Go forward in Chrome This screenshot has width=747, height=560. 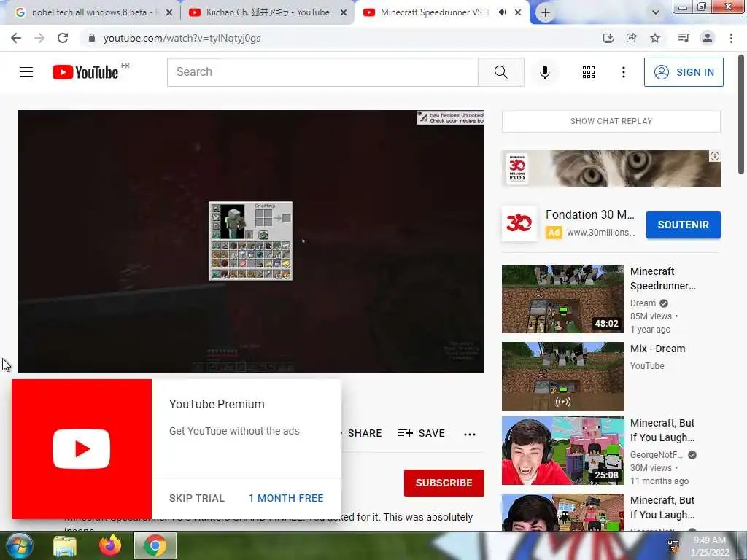click(x=39, y=38)
